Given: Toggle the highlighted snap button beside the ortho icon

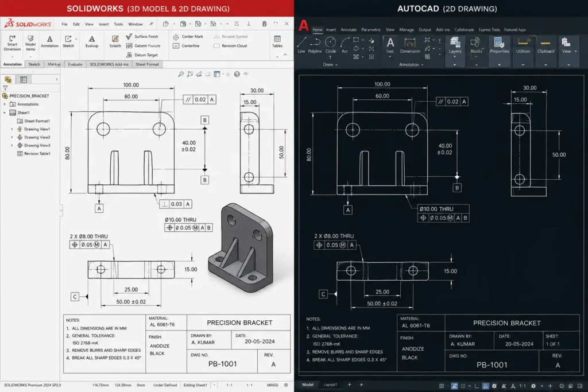Looking at the screenshot, I should (485, 386).
